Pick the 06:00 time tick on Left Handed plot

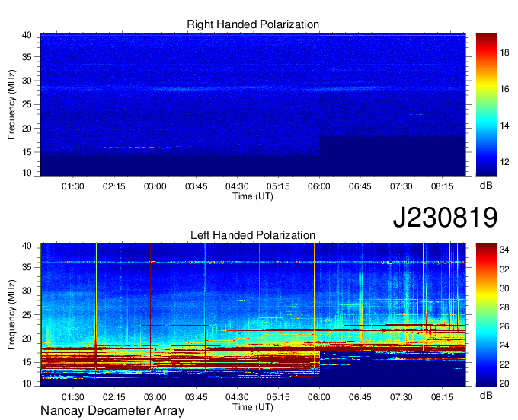coord(319,397)
